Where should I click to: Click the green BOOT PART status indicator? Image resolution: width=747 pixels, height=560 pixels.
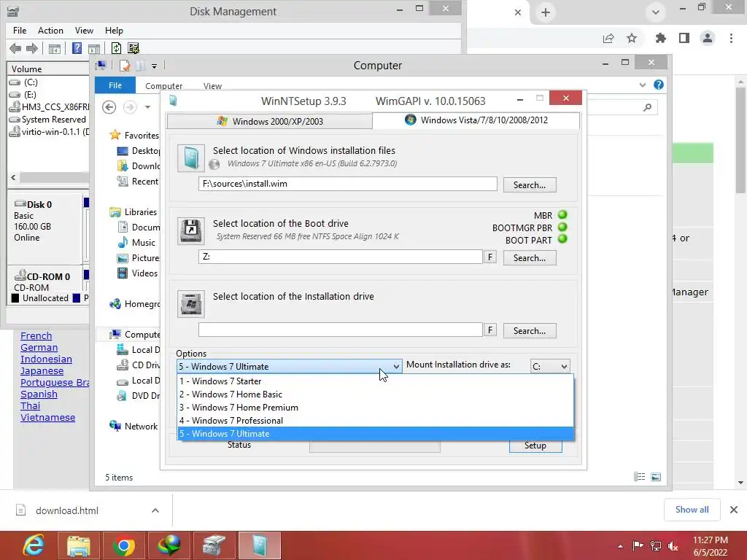point(562,239)
